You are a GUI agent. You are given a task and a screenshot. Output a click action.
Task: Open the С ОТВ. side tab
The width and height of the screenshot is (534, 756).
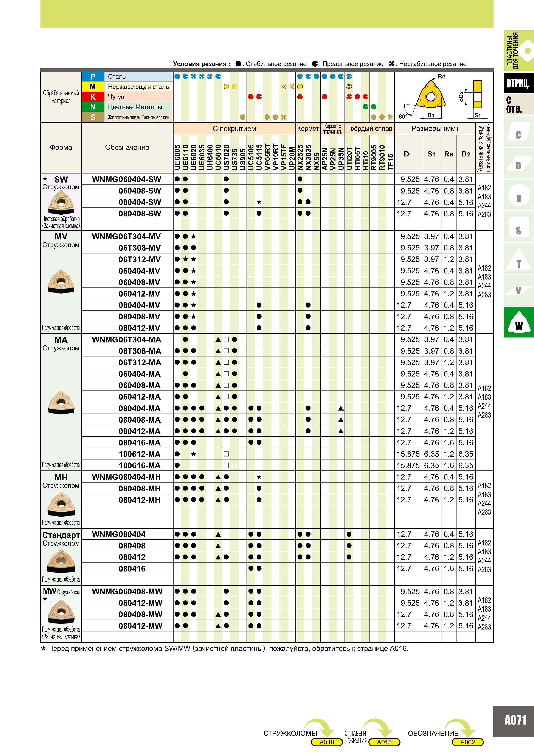tap(518, 105)
